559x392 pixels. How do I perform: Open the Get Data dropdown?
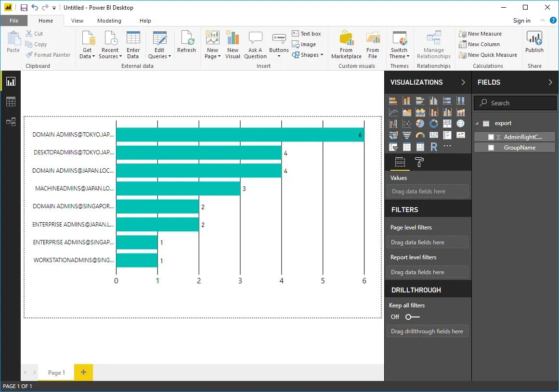(87, 45)
